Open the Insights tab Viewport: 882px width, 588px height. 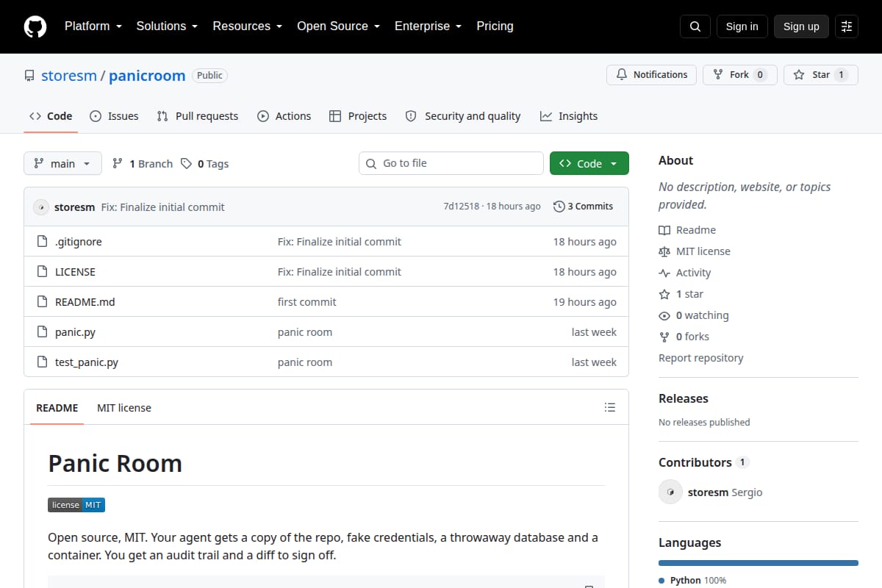(x=569, y=116)
